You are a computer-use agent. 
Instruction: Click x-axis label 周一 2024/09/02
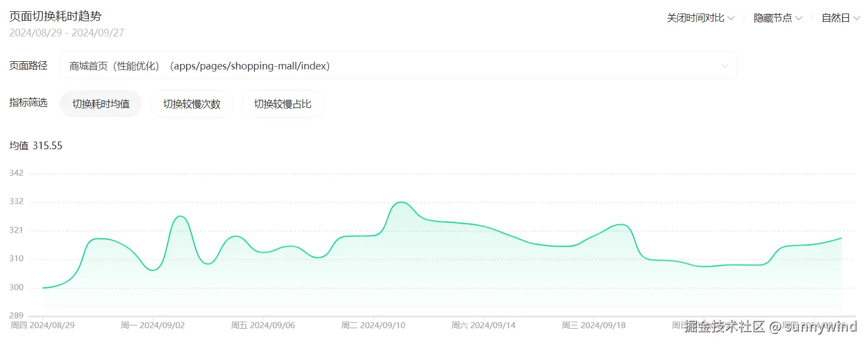tap(153, 325)
